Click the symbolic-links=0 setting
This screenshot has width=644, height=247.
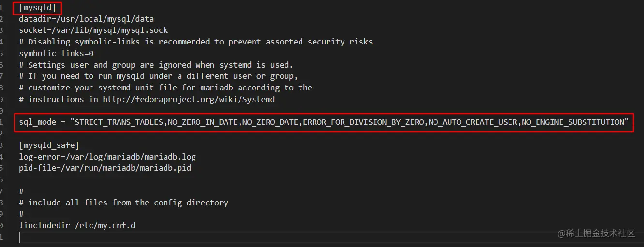56,53
